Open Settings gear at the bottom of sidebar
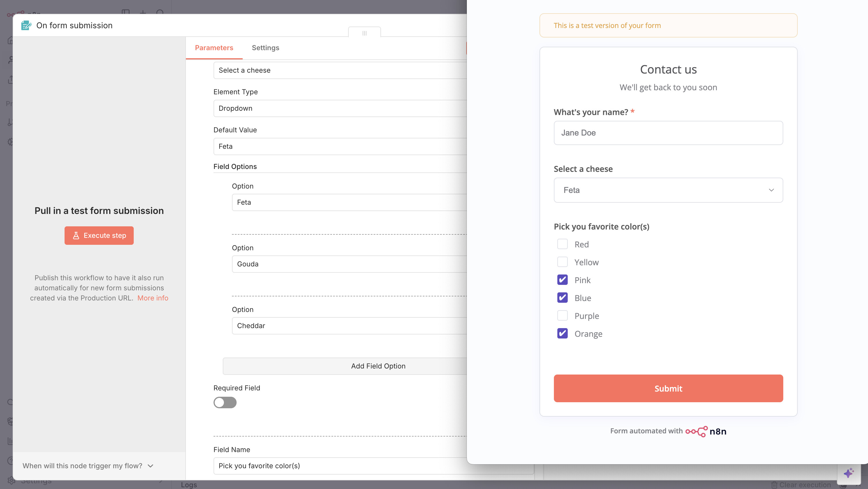Viewport: 868px width, 489px height. click(x=12, y=480)
